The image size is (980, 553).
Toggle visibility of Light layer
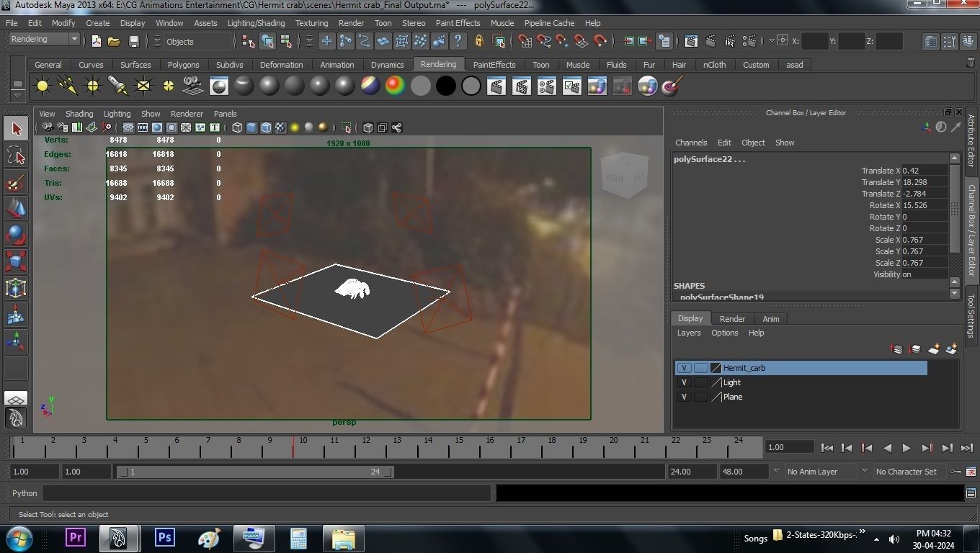pyautogui.click(x=683, y=382)
